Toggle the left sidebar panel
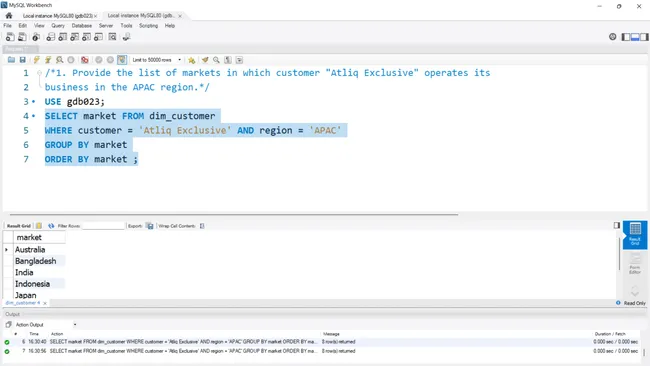This screenshot has width=650, height=366. click(626, 37)
